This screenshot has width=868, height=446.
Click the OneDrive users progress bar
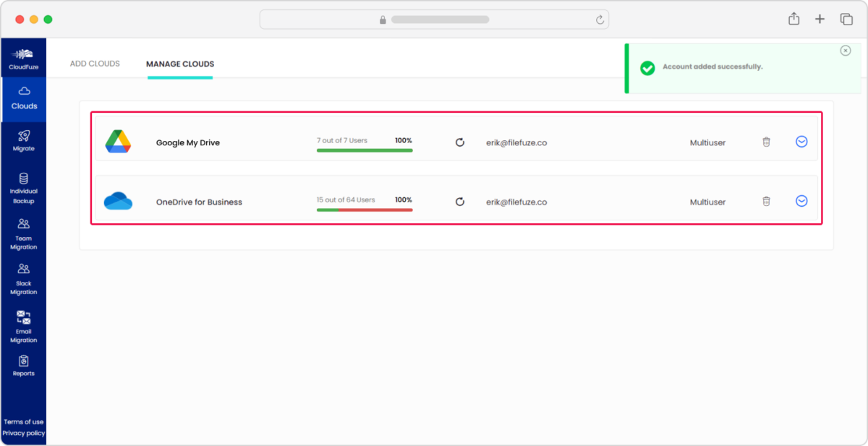[365, 210]
